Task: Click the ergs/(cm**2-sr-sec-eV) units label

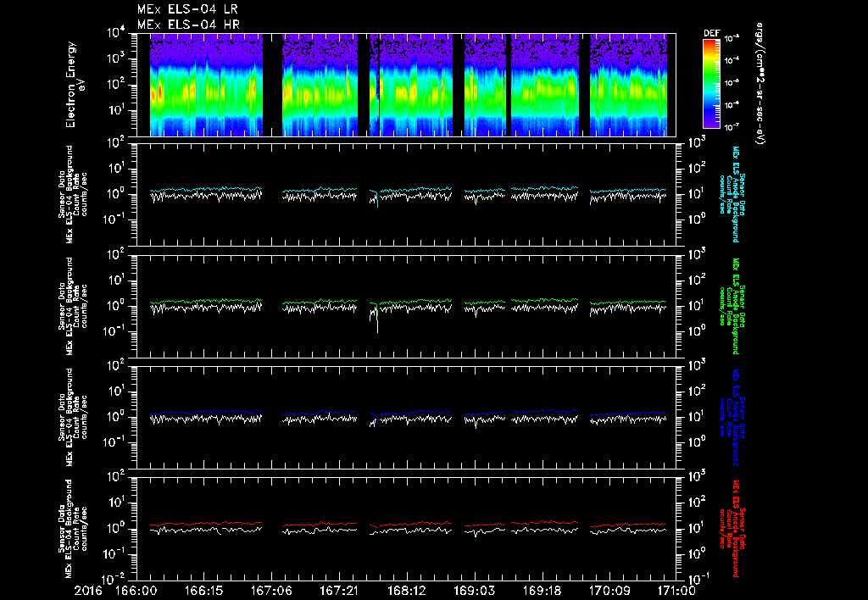Action: 761,85
